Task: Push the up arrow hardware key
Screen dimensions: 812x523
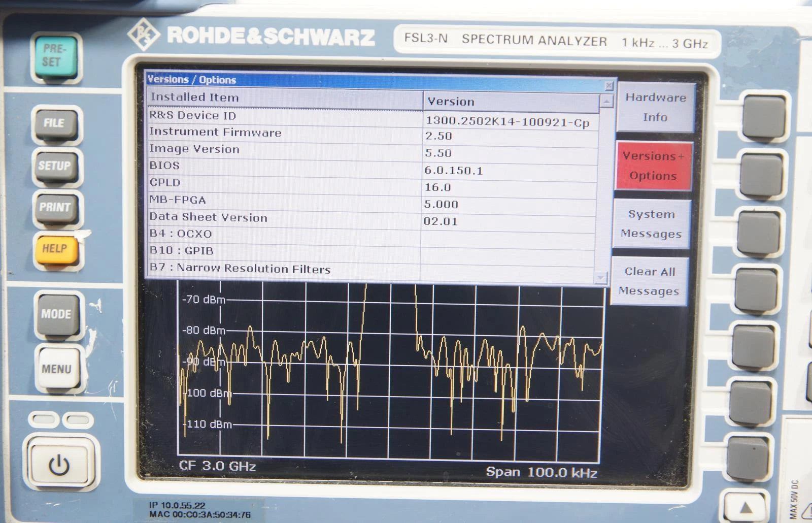Action: [x=746, y=508]
